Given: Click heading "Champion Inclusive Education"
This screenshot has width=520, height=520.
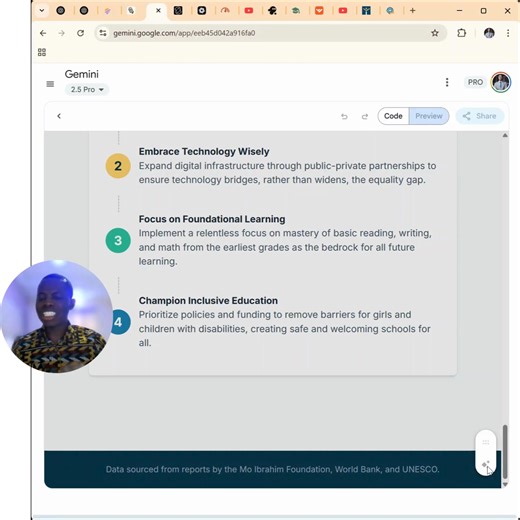Looking at the screenshot, I should click(x=208, y=301).
